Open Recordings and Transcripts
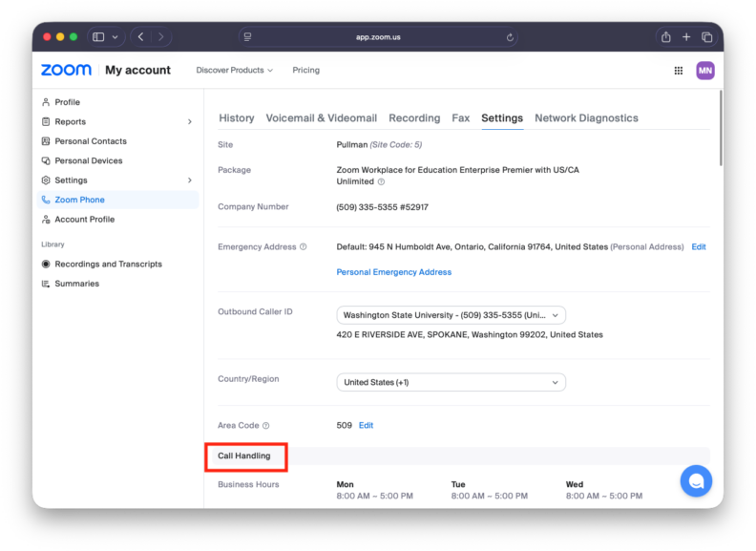 117,264
